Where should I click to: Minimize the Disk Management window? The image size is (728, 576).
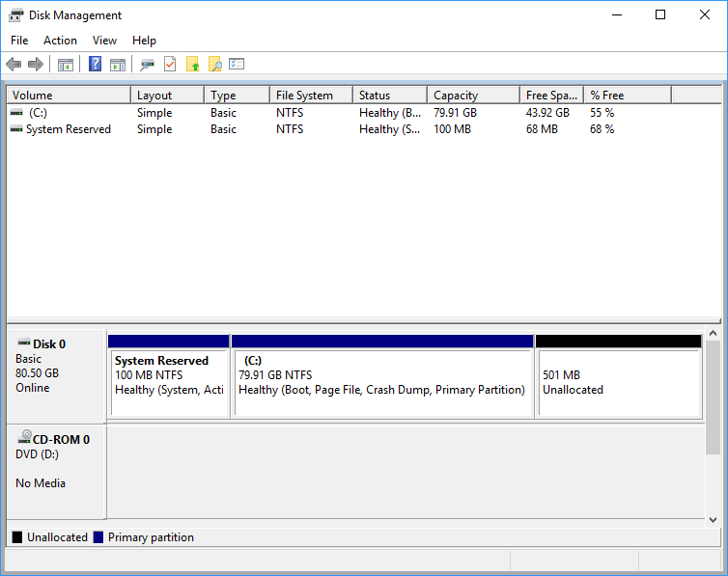coord(617,14)
